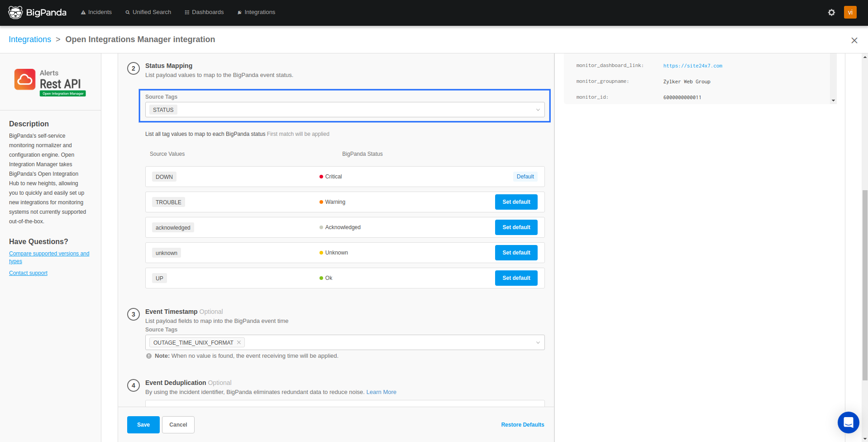The width and height of the screenshot is (868, 442).
Task: Click the user avatar 'vi'
Action: 850,12
